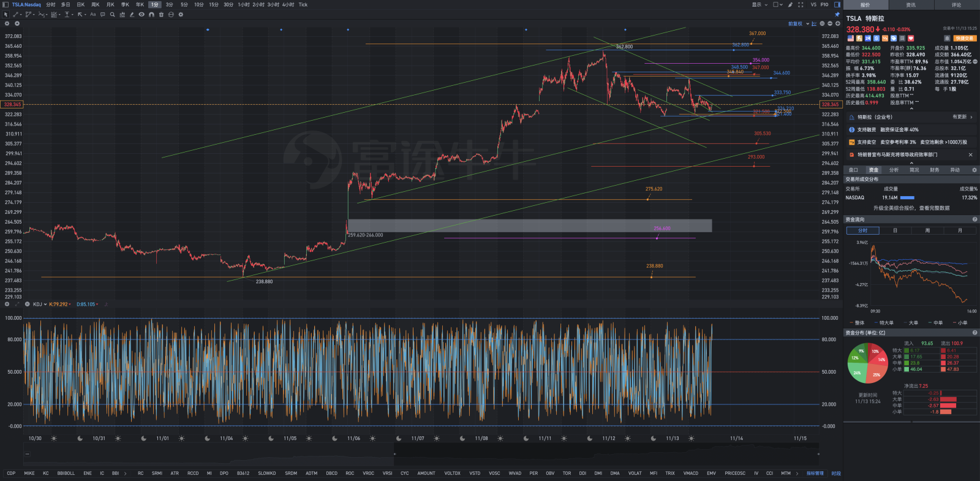Viewport: 980px width, 481px height.
Task: Zoom out chart with minus icon
Action: click(x=830, y=23)
